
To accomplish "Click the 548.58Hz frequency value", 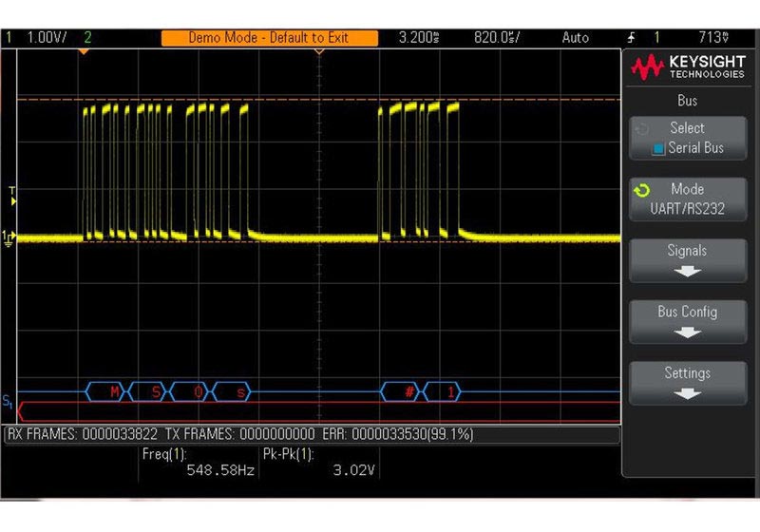I will [x=220, y=470].
